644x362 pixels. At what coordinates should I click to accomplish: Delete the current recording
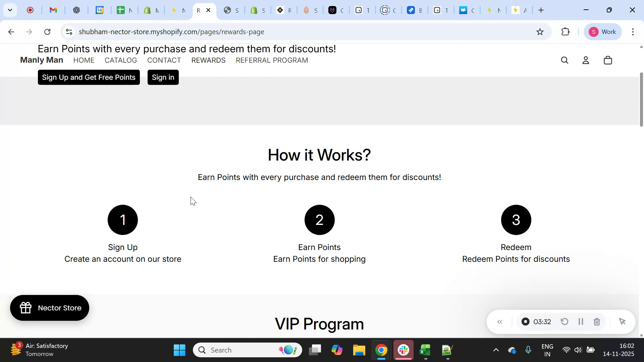(x=597, y=321)
